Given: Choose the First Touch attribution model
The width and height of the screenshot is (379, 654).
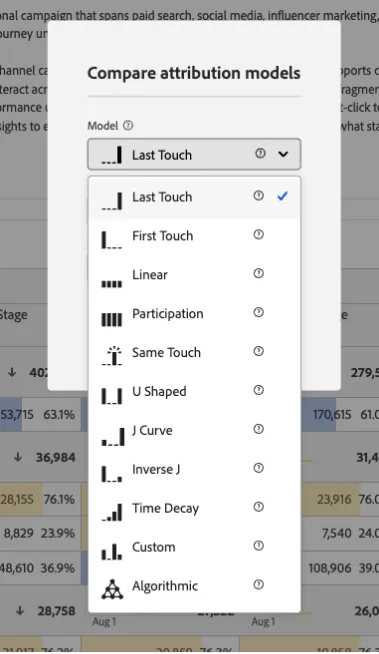Looking at the screenshot, I should click(194, 236).
